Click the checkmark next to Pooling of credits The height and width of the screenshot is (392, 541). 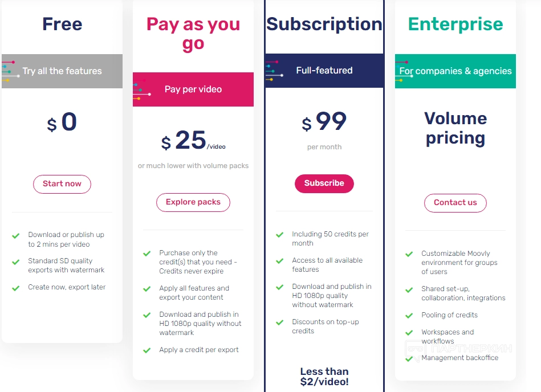click(409, 316)
